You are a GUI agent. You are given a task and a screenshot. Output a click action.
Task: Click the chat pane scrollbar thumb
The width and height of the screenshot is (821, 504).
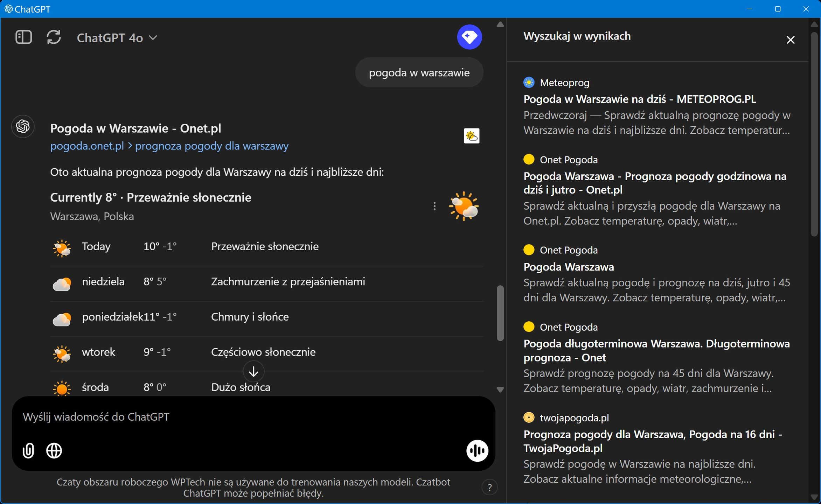(500, 313)
